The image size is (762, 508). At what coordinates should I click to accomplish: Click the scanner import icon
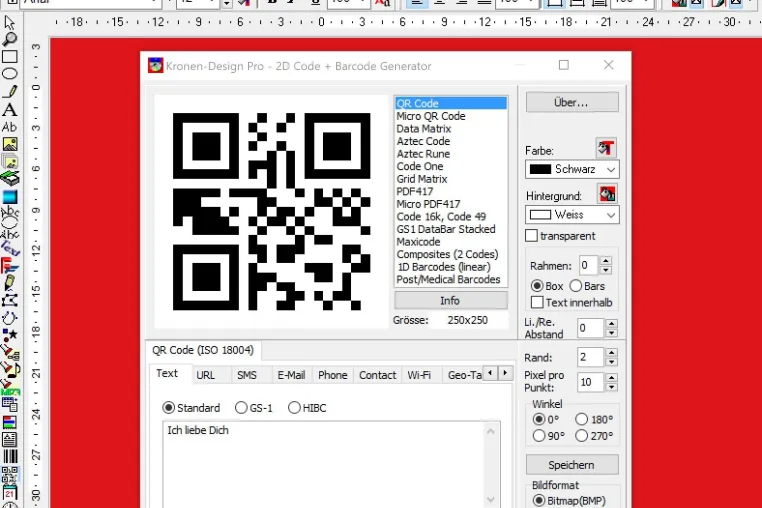click(10, 178)
